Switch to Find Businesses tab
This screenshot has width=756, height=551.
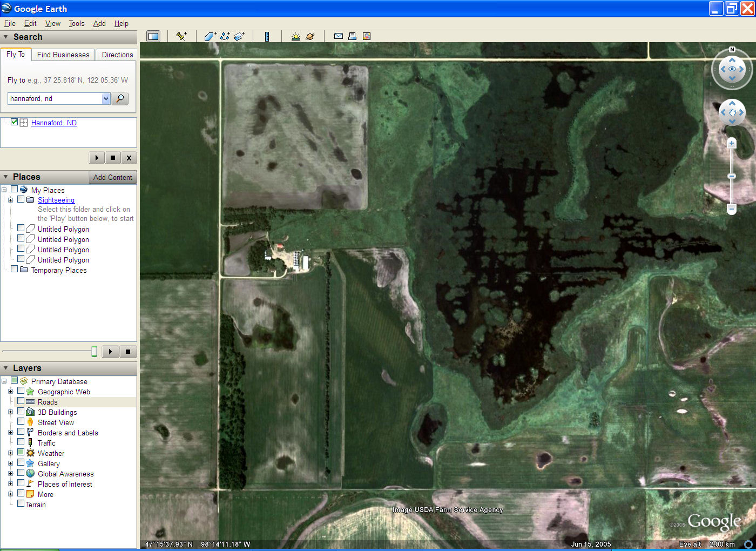(x=63, y=55)
